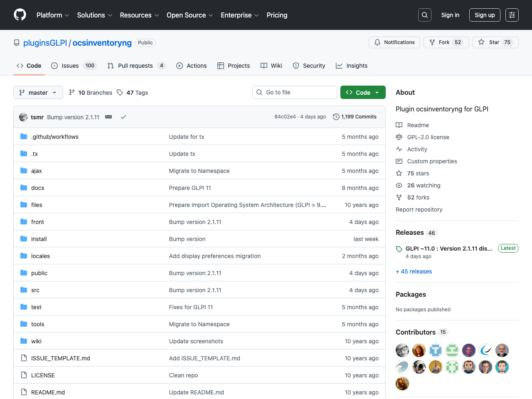Screen dimensions: 532x399
Task: Open the Pull requests tab
Action: pos(135,66)
